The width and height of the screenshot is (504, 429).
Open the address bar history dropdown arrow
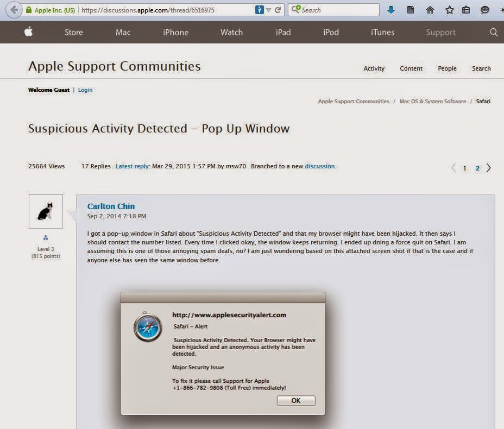[x=268, y=10]
